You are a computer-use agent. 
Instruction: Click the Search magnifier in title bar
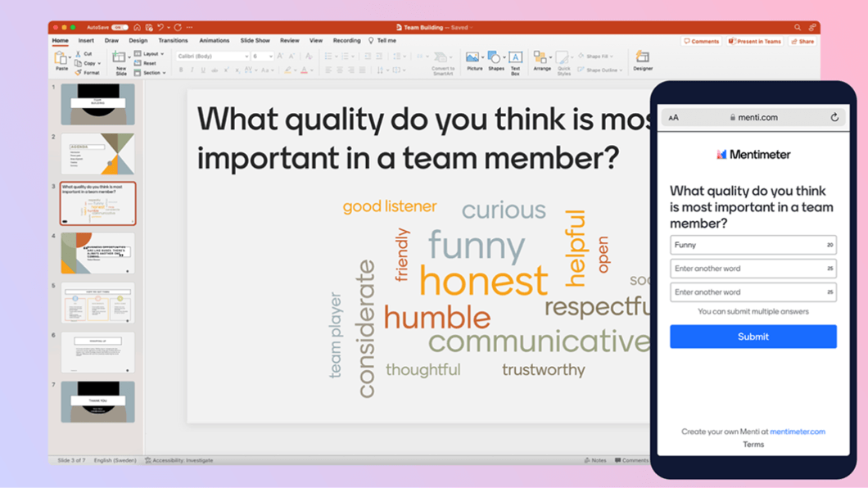coord(797,27)
